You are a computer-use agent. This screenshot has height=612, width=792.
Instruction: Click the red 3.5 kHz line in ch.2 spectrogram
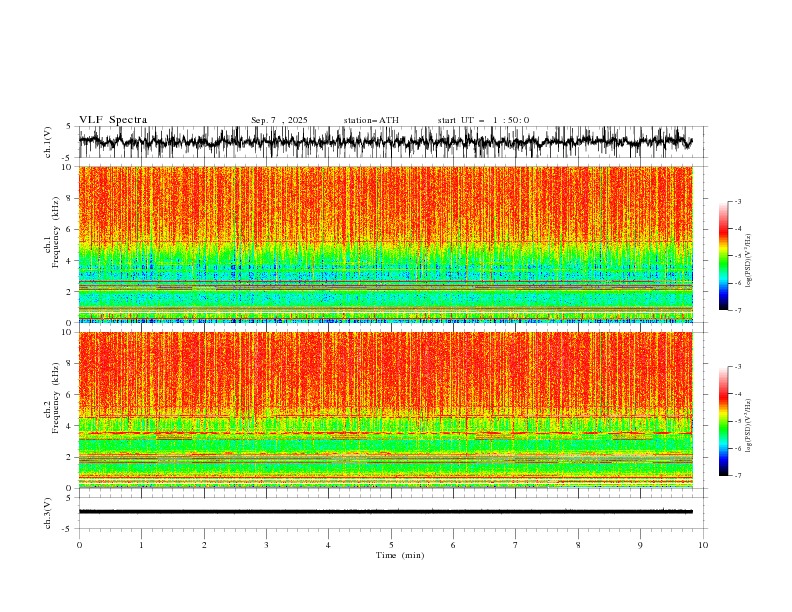[385, 433]
